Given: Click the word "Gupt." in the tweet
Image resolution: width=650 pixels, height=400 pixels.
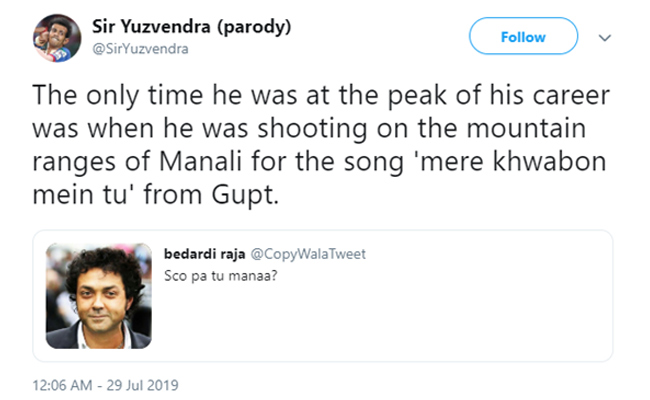Looking at the screenshot, I should 245,195.
